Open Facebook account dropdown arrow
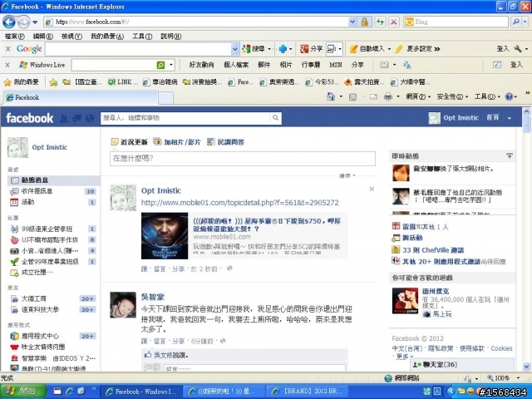The height and width of the screenshot is (399, 532). coord(510,118)
